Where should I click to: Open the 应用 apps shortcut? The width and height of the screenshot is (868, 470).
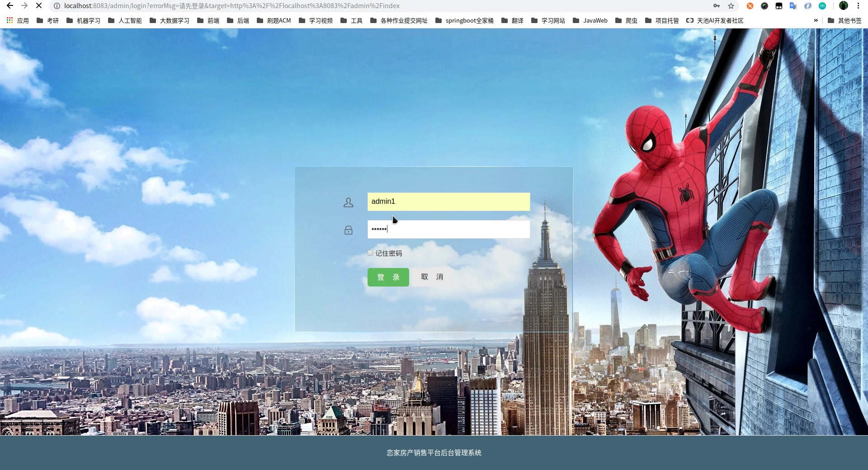18,21
